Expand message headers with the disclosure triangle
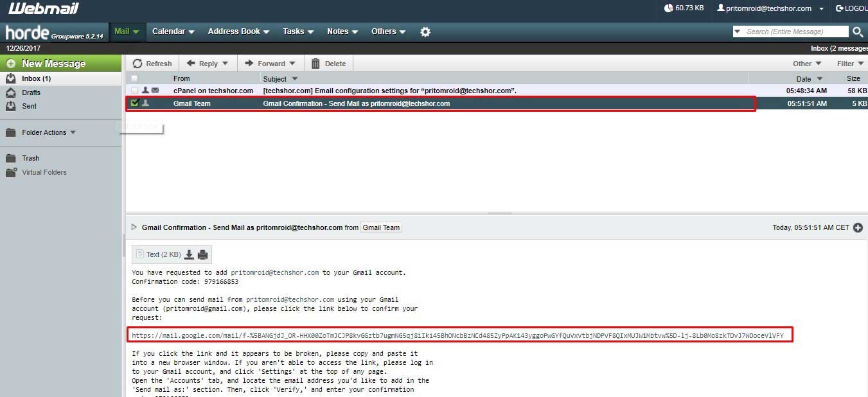This screenshot has height=397, width=868. [134, 227]
